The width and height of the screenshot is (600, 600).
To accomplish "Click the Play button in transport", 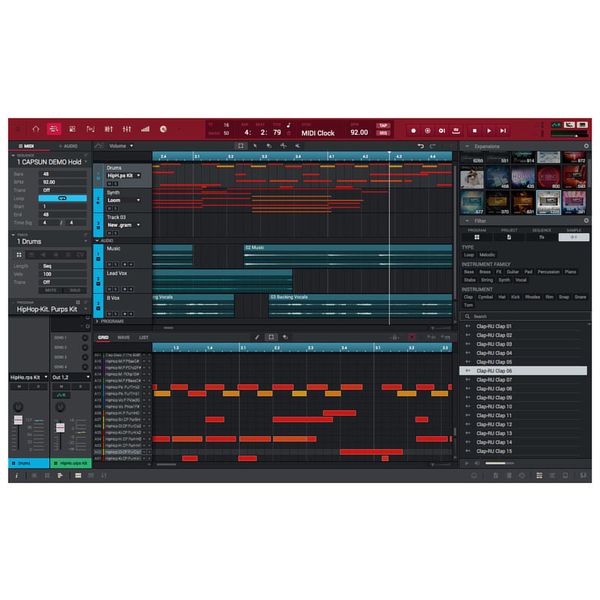I will [x=489, y=131].
